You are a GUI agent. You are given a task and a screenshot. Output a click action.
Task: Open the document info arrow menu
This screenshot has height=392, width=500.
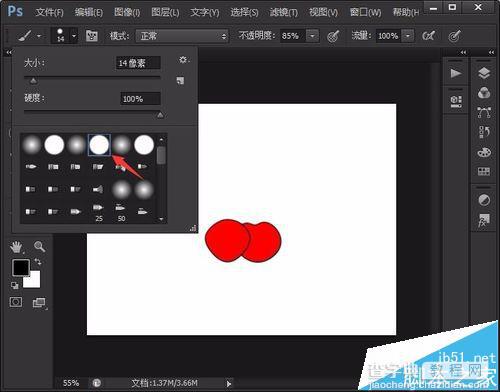point(229,384)
